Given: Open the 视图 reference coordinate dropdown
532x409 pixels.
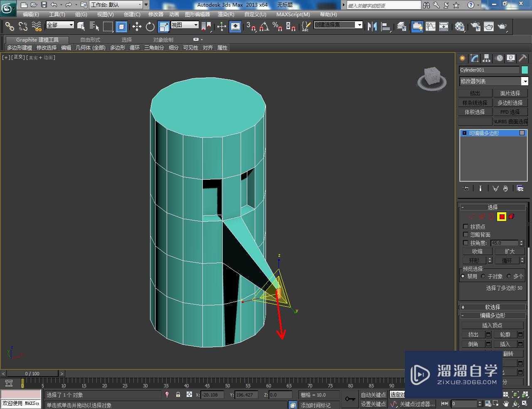Looking at the screenshot, I should [x=185, y=25].
